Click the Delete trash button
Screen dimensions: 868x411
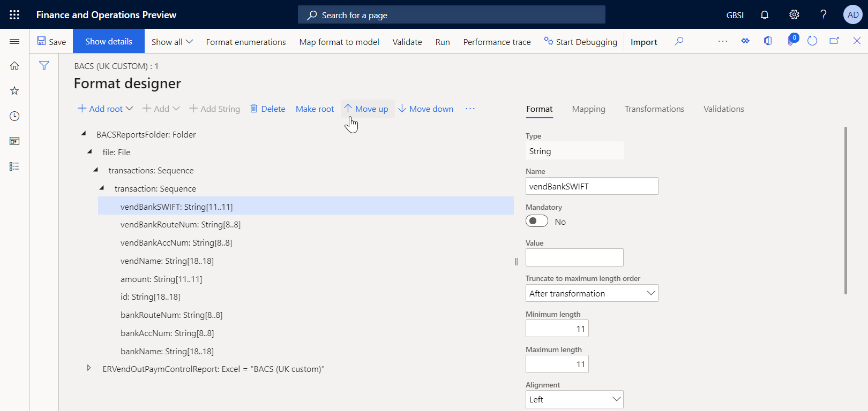point(268,109)
